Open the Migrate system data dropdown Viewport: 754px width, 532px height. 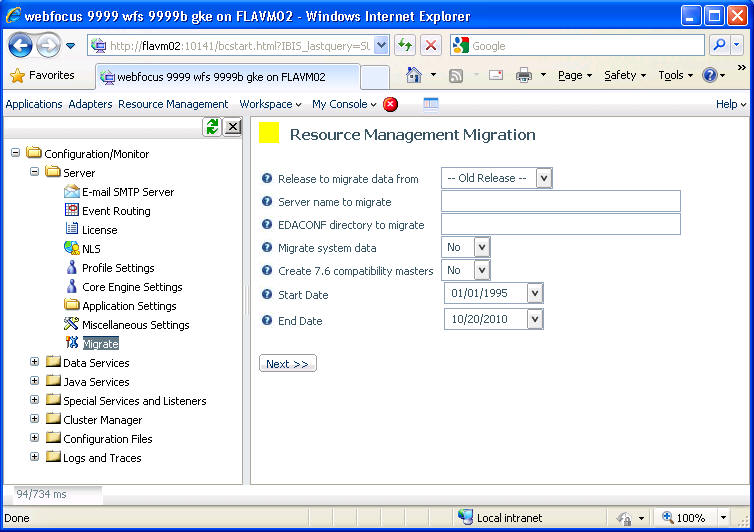pyautogui.click(x=481, y=247)
